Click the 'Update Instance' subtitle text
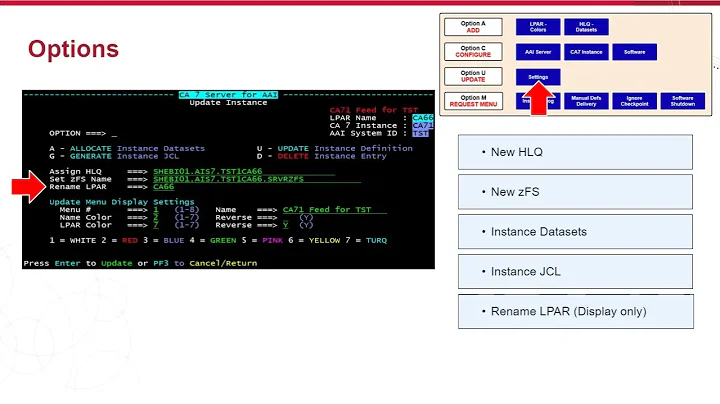 [228, 102]
